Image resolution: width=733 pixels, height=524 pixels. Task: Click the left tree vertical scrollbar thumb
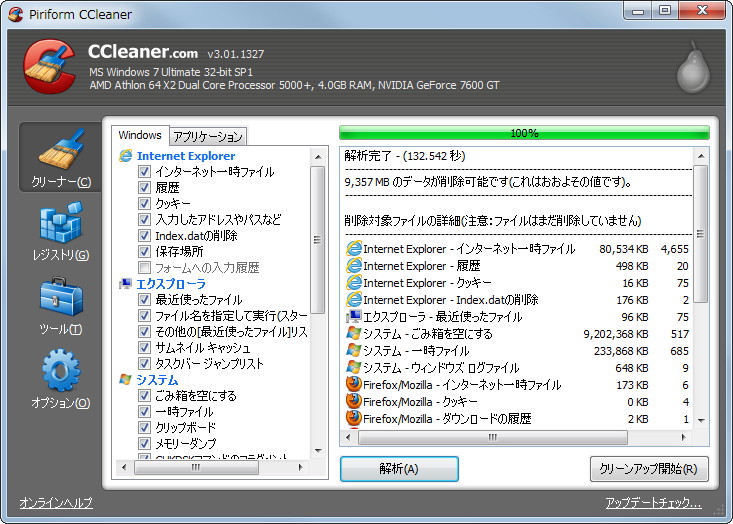pos(318,239)
